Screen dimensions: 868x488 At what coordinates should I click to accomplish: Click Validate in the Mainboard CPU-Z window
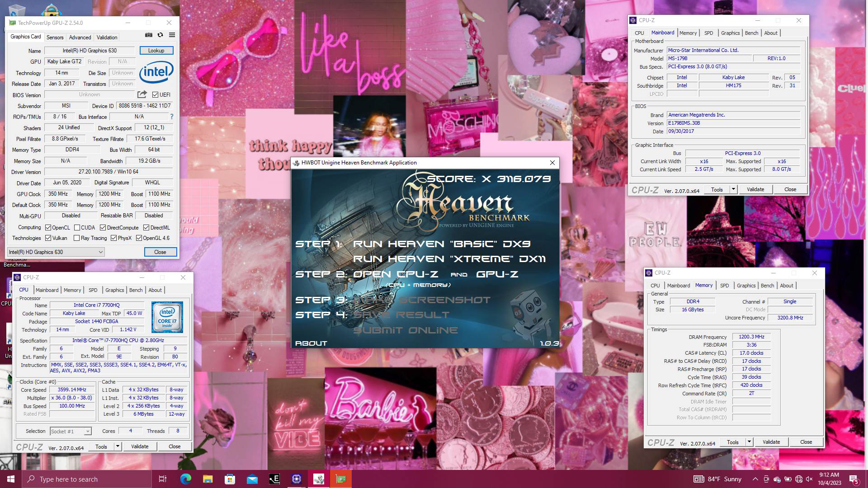tap(755, 189)
